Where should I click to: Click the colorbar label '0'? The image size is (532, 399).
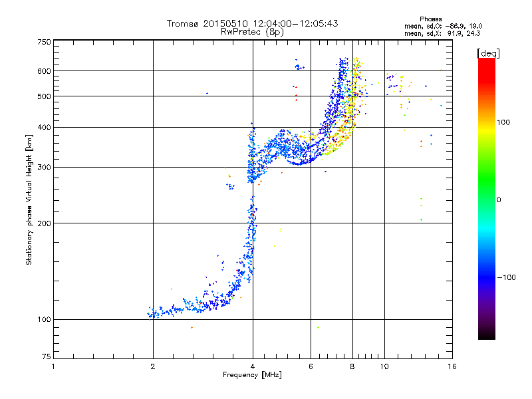(499, 200)
